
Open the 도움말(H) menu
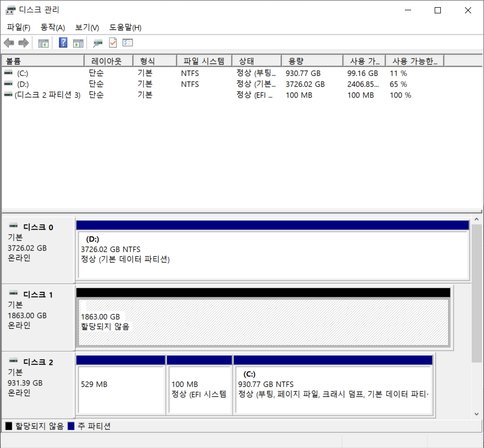click(x=125, y=27)
